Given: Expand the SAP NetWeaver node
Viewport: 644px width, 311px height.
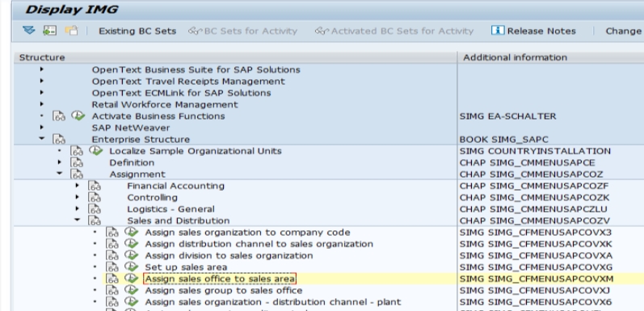Looking at the screenshot, I should point(41,128).
